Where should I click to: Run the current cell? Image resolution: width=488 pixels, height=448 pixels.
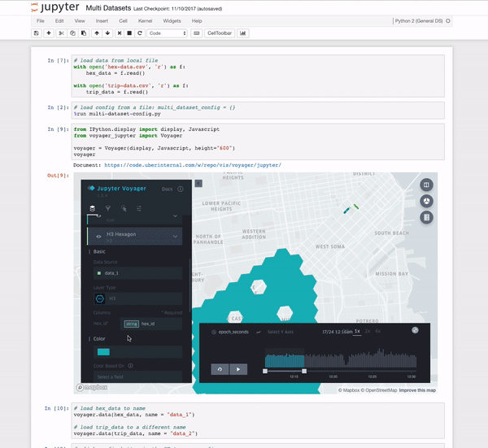[120, 33]
